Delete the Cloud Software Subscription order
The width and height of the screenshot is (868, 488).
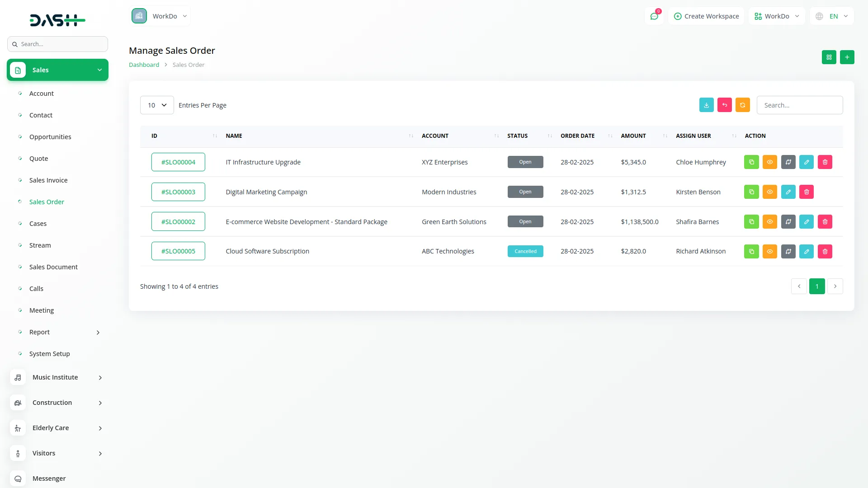pos(825,251)
